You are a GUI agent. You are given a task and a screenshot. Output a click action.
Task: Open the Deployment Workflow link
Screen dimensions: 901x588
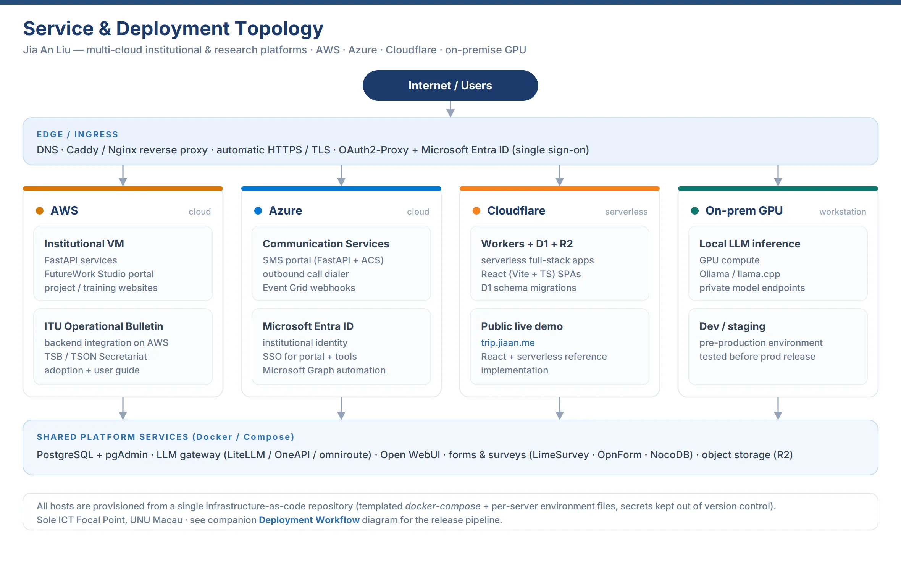309,520
